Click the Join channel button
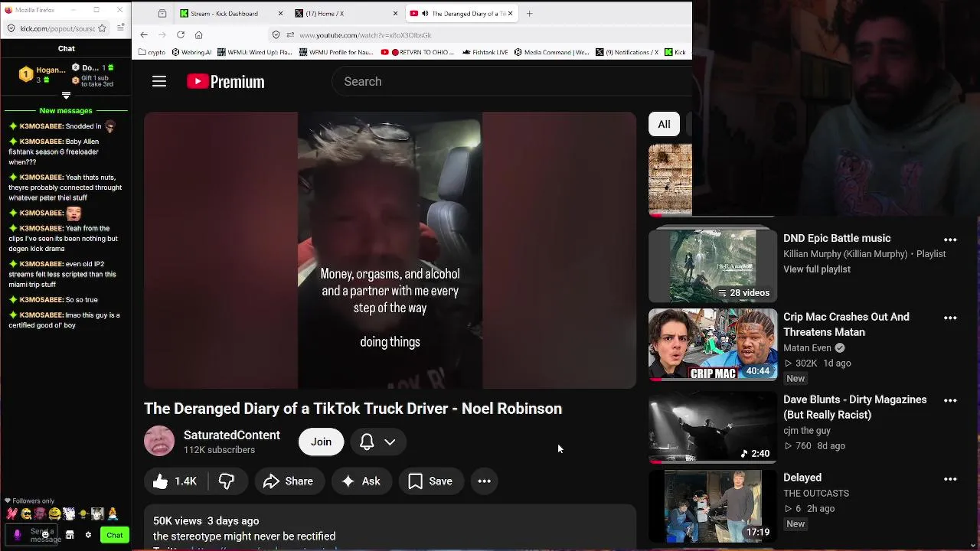Image resolution: width=980 pixels, height=551 pixels. tap(321, 442)
